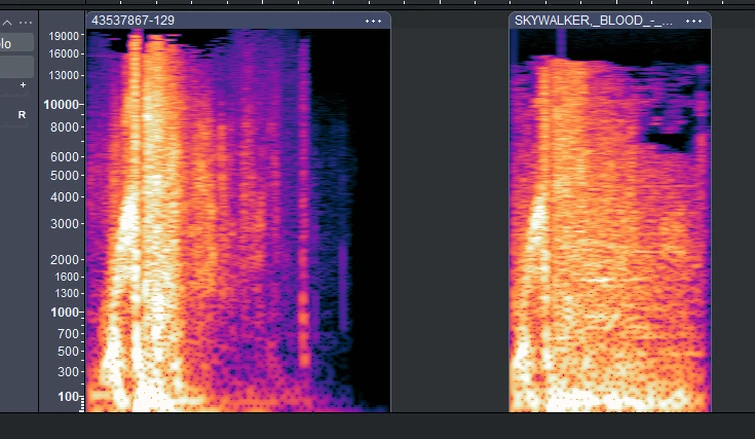Click the 1000 frequency label
Viewport: 755px width, 439px height.
[x=65, y=312]
